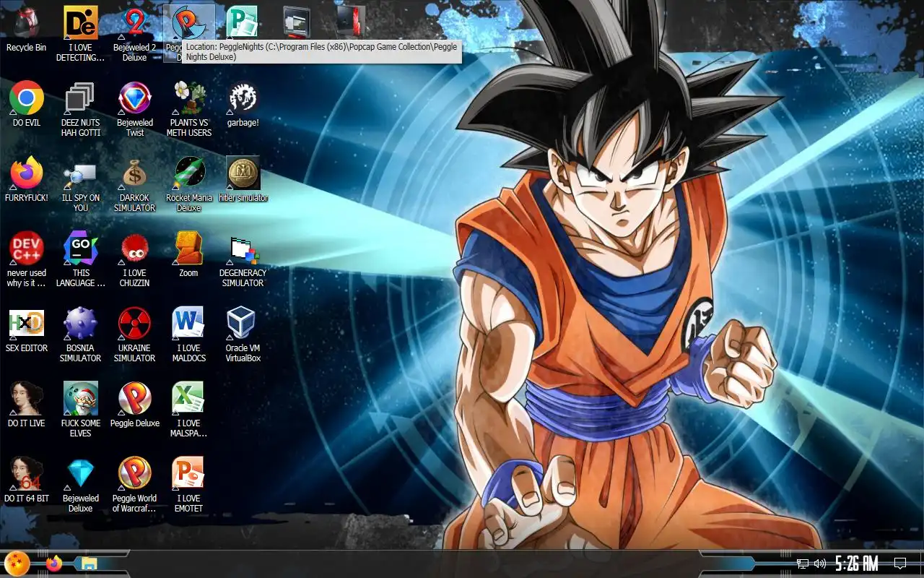Select the Recycle Bin desktop icon
The height and width of the screenshot is (578, 924).
[27, 30]
